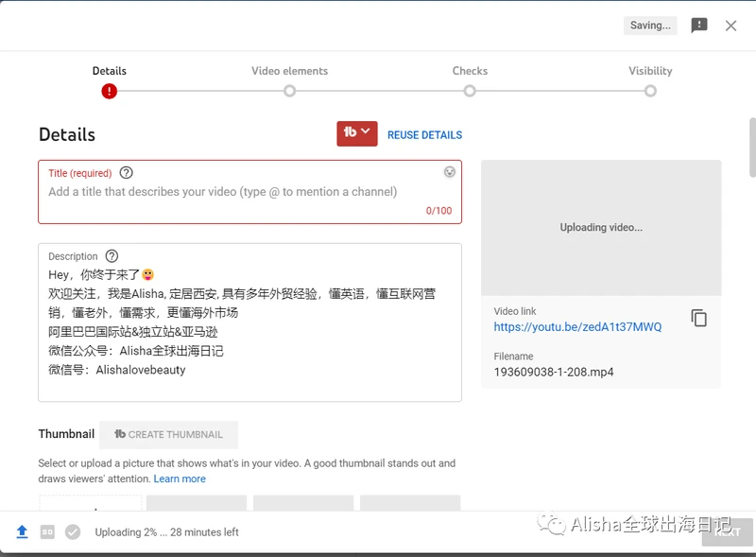The height and width of the screenshot is (557, 756).
Task: Open the youtu.be video link
Action: click(577, 327)
